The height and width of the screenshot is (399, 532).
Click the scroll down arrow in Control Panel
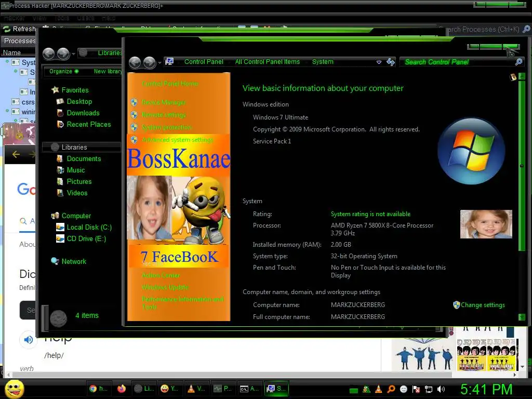pos(522,317)
